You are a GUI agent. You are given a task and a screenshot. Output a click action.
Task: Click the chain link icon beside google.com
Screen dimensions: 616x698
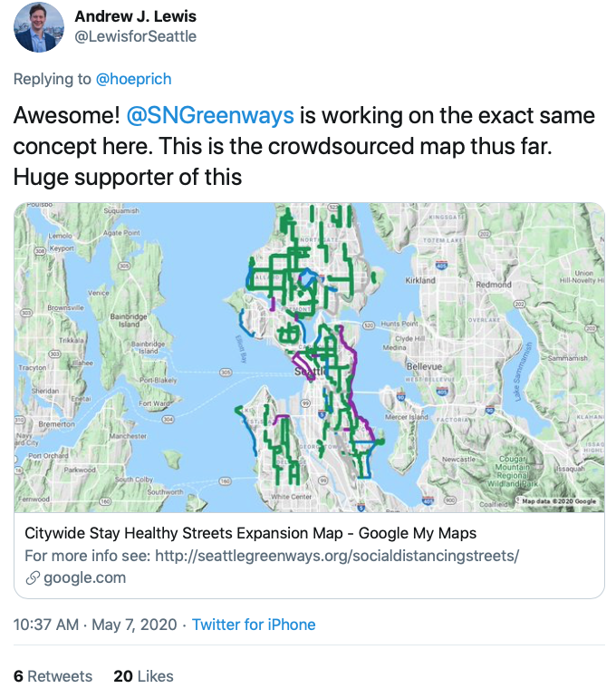(x=33, y=577)
